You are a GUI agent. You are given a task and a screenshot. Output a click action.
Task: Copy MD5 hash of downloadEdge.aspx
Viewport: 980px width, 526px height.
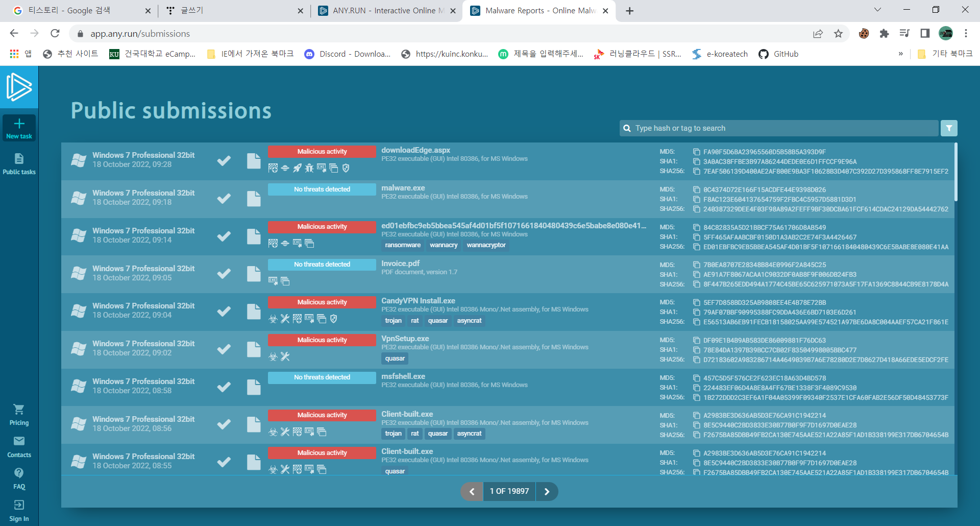[x=696, y=152]
